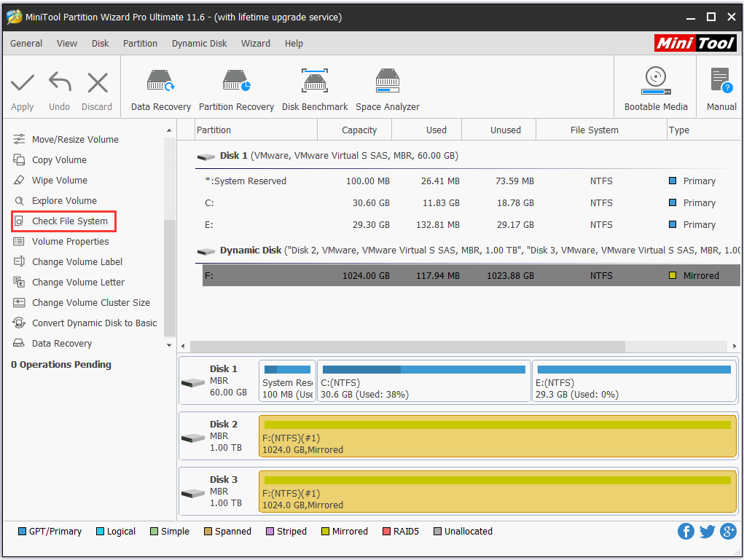
Task: Select Disk 2 icon in disk map
Action: pos(193,438)
